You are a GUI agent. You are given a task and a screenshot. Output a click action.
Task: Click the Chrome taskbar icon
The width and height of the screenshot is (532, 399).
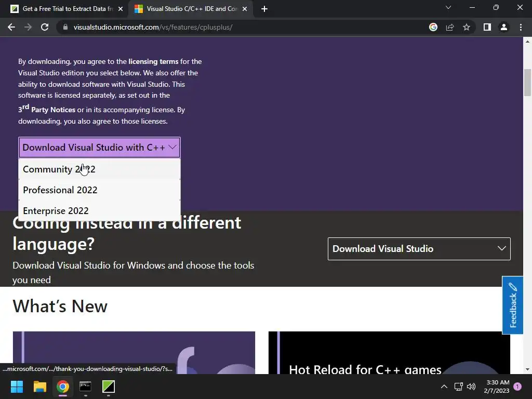63,387
